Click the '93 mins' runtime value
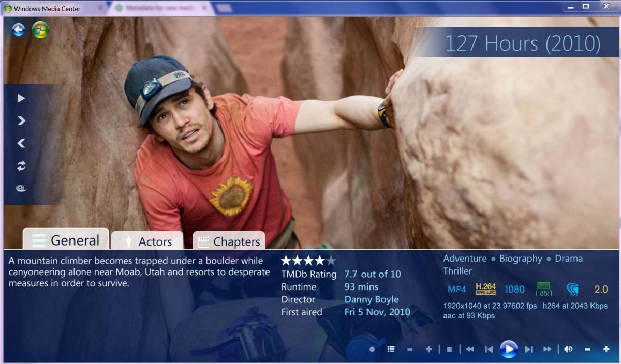 coord(361,287)
